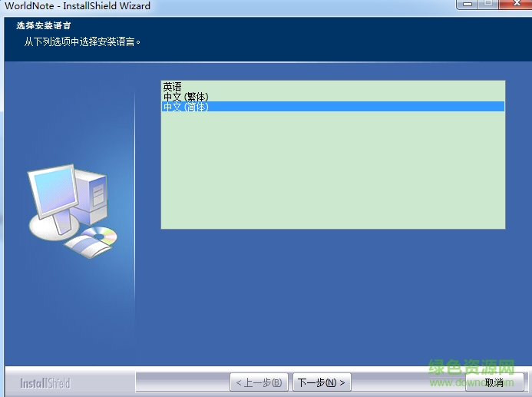Select the highlighted 中文 (简体) row
The image size is (532, 397).
click(333, 107)
